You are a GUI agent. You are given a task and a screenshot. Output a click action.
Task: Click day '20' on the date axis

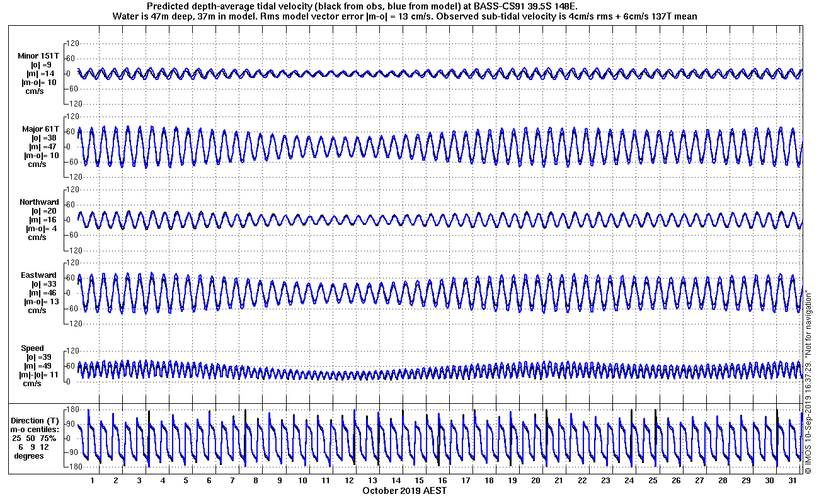coord(535,481)
